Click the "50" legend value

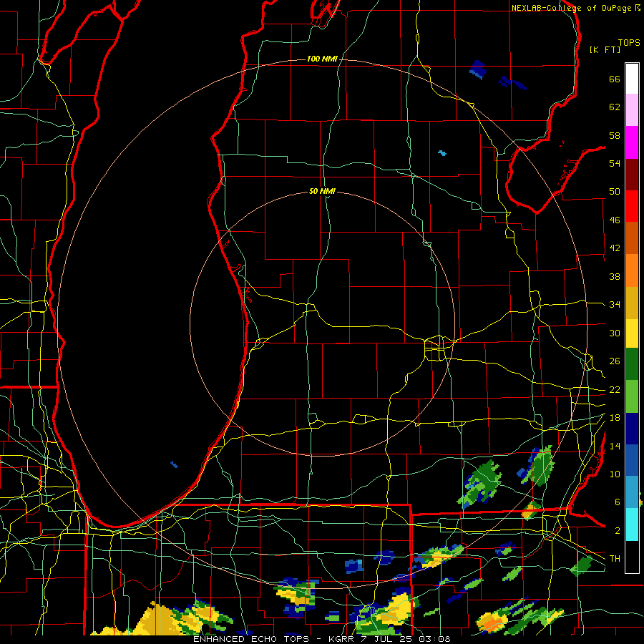[x=615, y=192]
